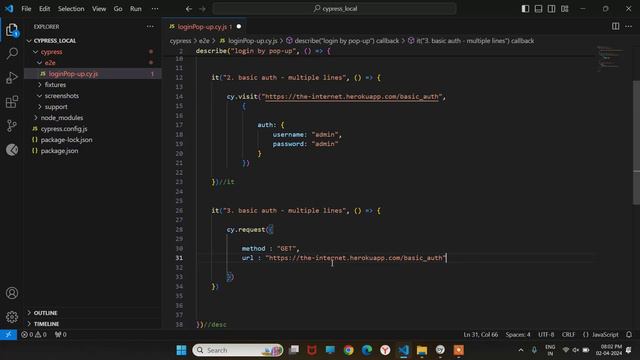Expand the node_modules folder
This screenshot has width=640, height=360.
point(36,118)
